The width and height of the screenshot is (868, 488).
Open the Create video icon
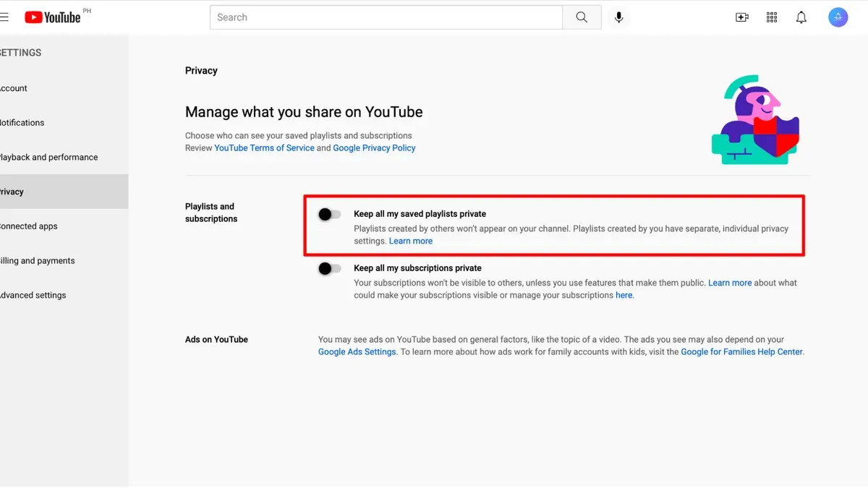coord(742,17)
